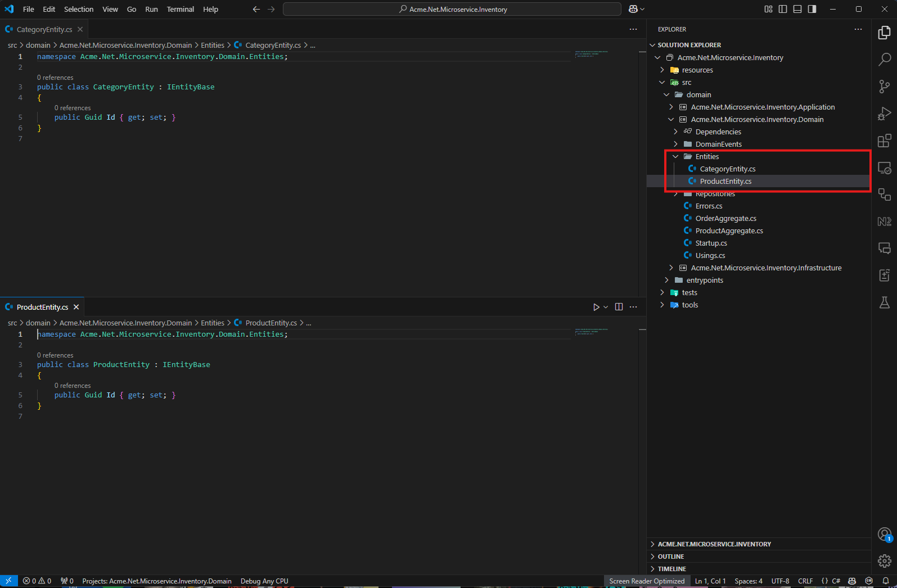Open ProductAggregate.cs in Solution Explorer
This screenshot has width=897, height=588.
pos(729,231)
